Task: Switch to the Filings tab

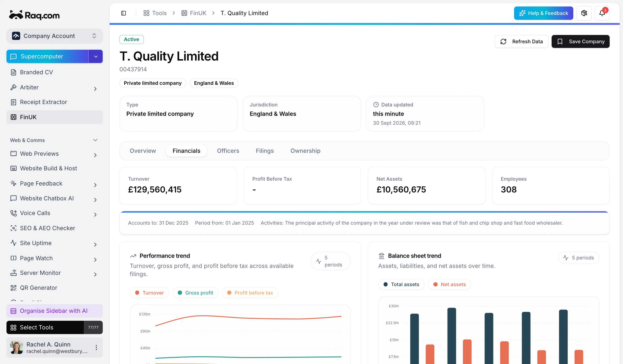Action: (x=265, y=151)
